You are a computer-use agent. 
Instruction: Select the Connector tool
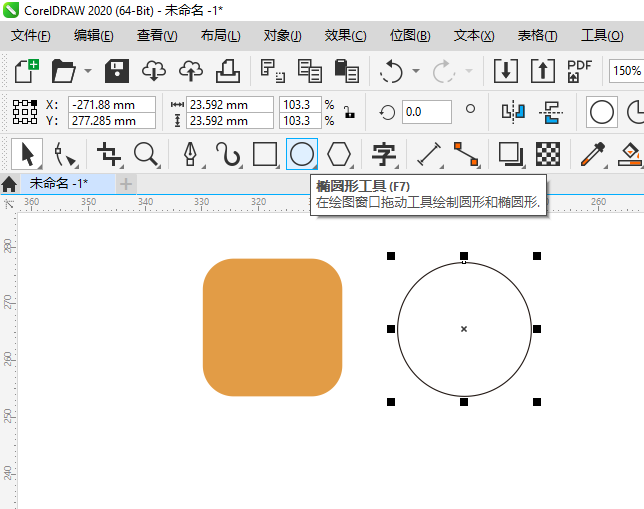pos(467,154)
